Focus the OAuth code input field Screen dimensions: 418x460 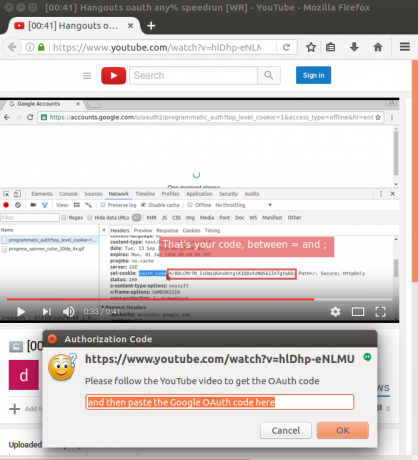219,402
